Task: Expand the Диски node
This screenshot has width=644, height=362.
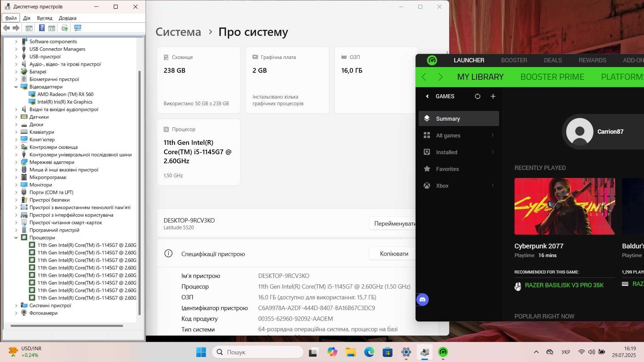Action: [x=16, y=124]
